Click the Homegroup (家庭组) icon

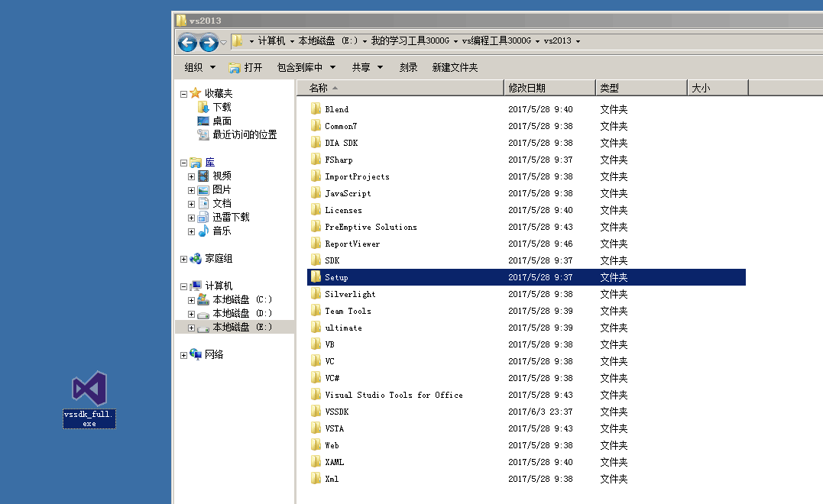tap(196, 259)
